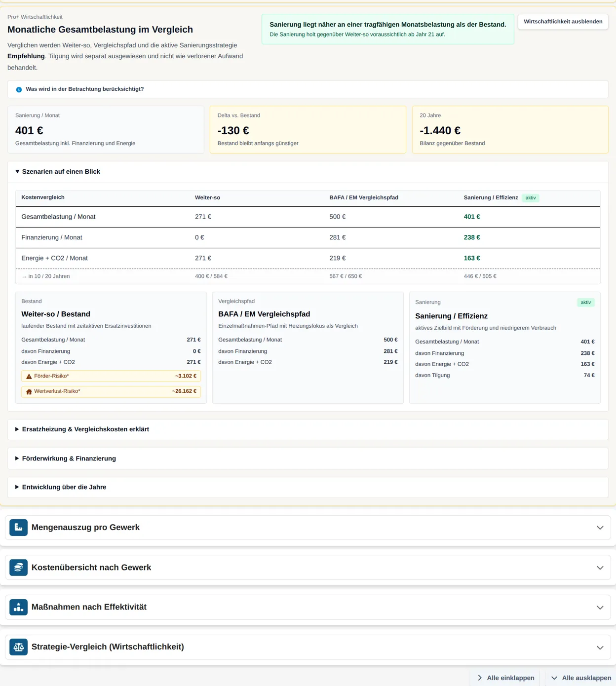This screenshot has height=686, width=616.
Task: Click the Wertverlust-Risiko house icon
Action: pos(29,391)
